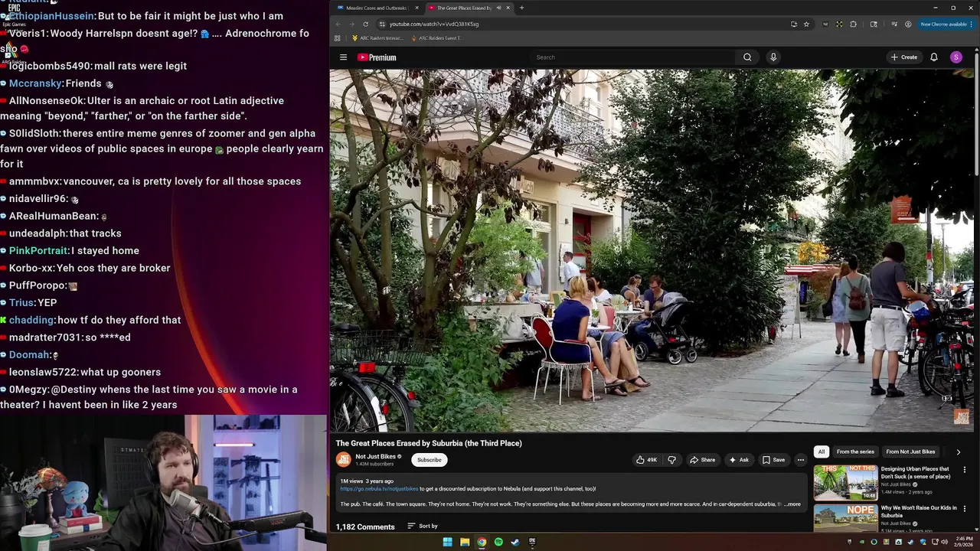Click the search magnifier button on YouTube

747,57
